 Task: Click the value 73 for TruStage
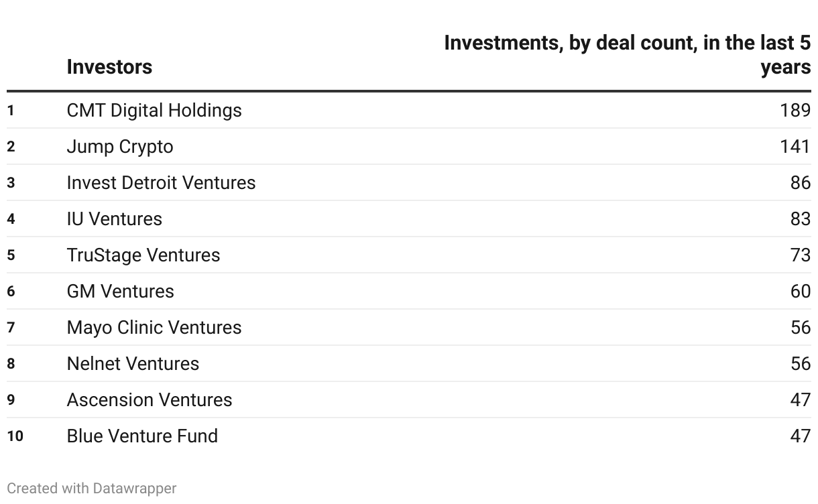click(x=800, y=255)
